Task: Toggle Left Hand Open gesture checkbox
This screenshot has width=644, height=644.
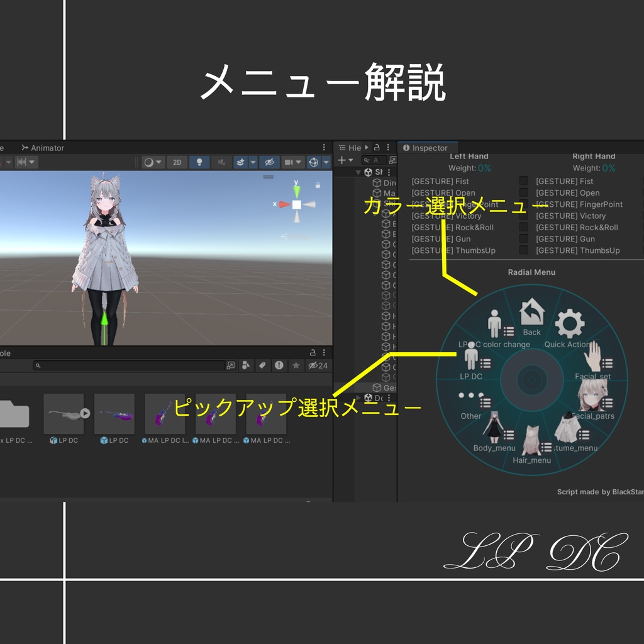Action: [x=523, y=192]
